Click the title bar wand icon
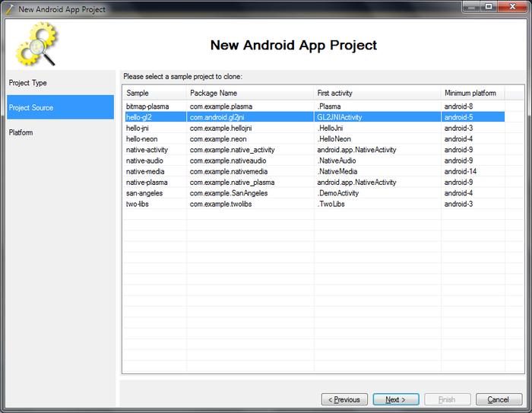 coord(10,9)
